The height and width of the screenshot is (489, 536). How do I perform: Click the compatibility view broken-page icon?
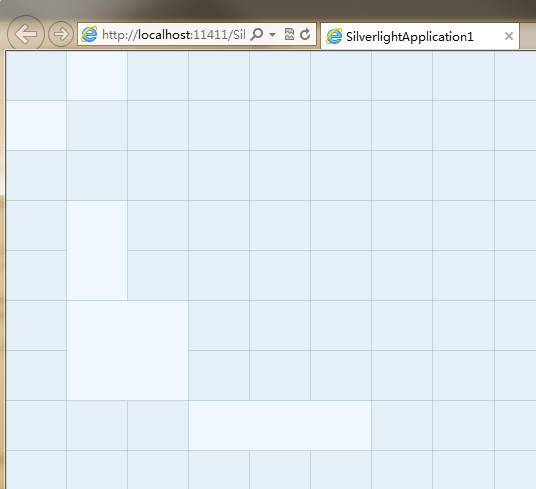coord(289,34)
